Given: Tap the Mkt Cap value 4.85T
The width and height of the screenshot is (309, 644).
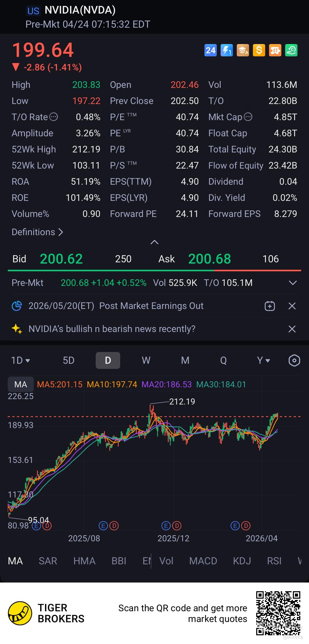Looking at the screenshot, I should point(285,117).
